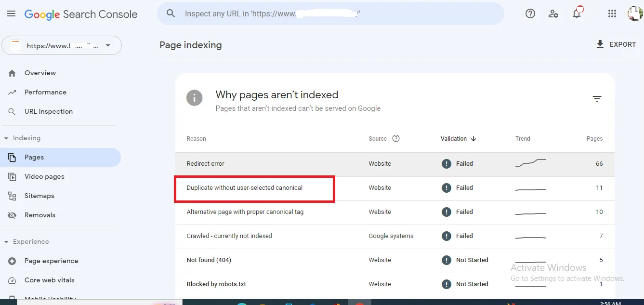Open the table filter icon
Viewport: 644px width, 305px height.
point(597,99)
